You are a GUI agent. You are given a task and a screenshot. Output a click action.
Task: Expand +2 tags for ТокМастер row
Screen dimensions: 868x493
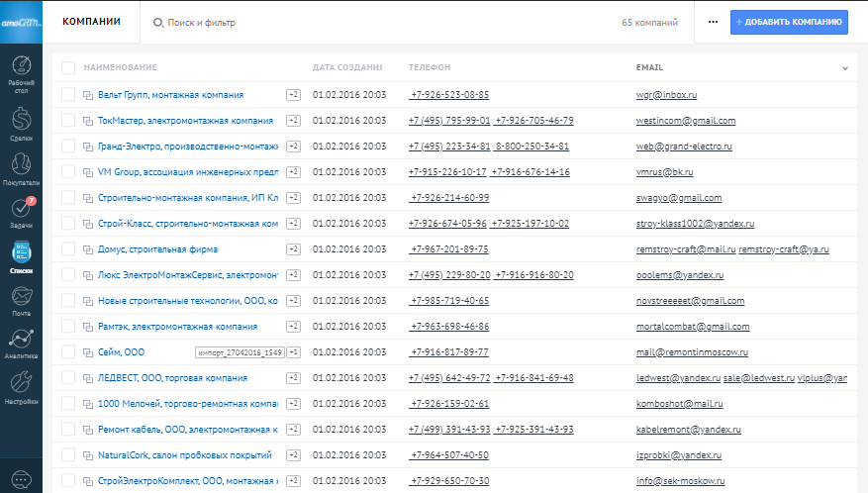pyautogui.click(x=293, y=121)
